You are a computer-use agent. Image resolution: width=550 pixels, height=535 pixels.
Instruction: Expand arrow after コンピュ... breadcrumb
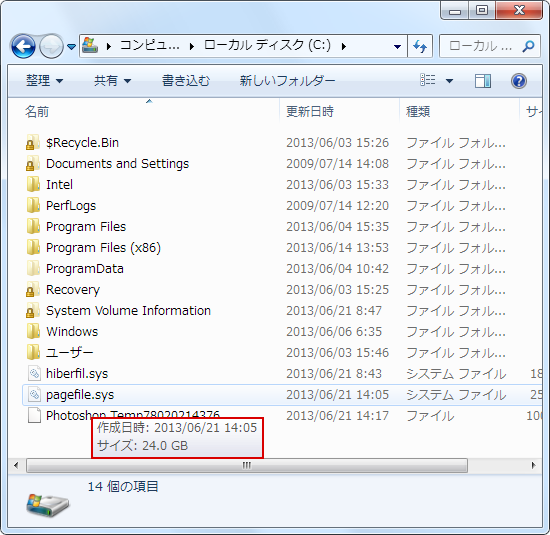pos(192,46)
